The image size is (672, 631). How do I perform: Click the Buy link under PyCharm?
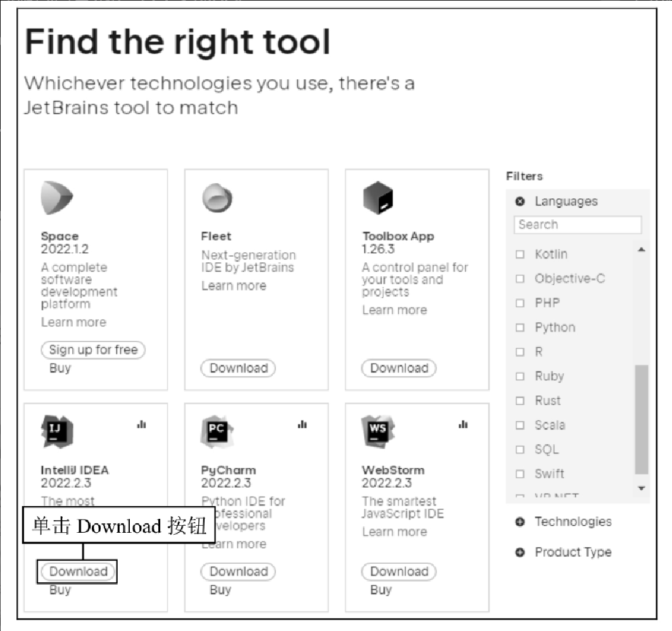pos(220,590)
